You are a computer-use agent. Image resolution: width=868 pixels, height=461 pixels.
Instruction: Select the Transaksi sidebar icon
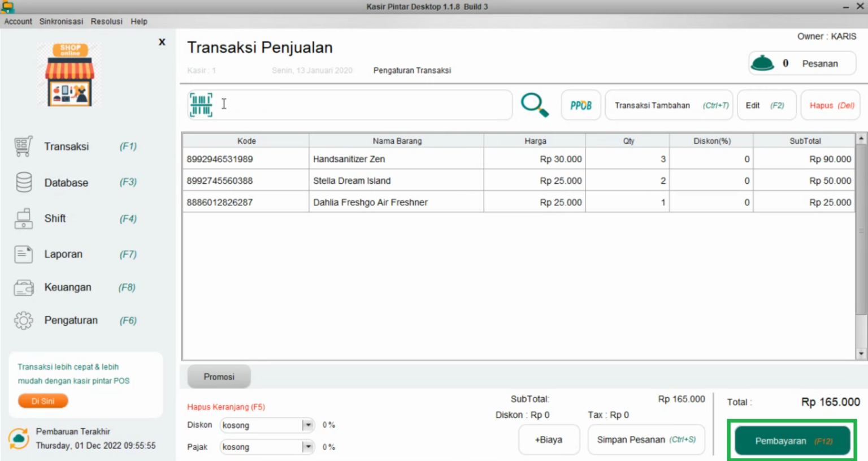[x=23, y=146]
